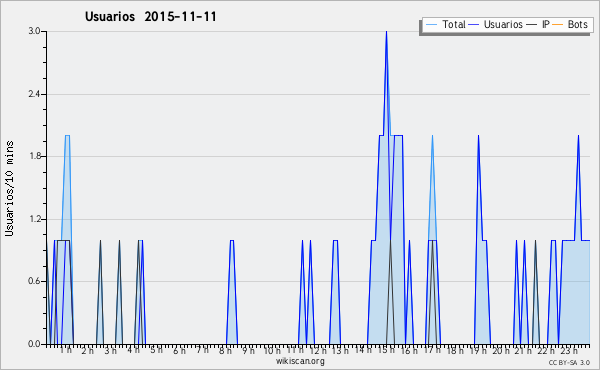Click the 22 h x-axis label
Screen dimensions: 600x370
(x=546, y=350)
